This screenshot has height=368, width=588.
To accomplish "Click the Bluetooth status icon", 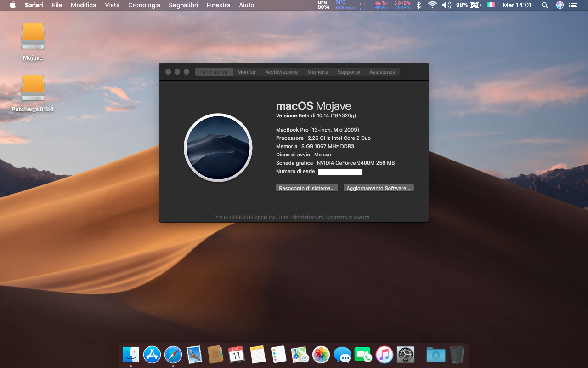I will tap(418, 5).
